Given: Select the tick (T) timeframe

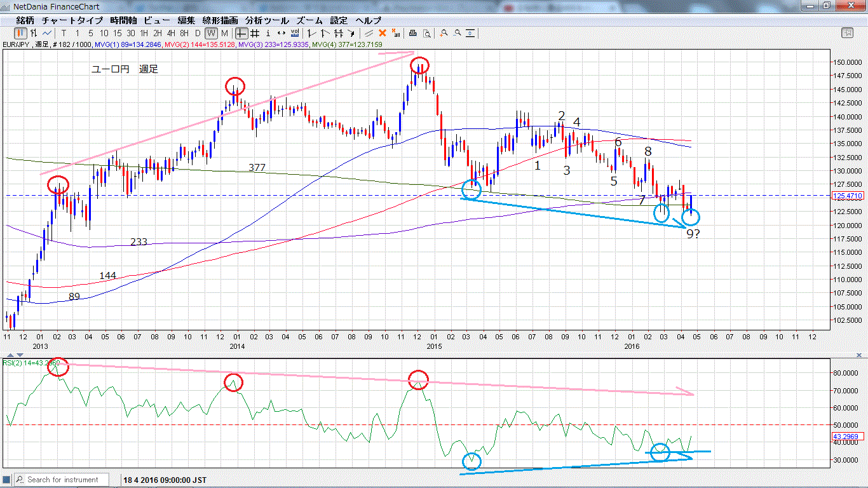Looking at the screenshot, I should 64,32.
